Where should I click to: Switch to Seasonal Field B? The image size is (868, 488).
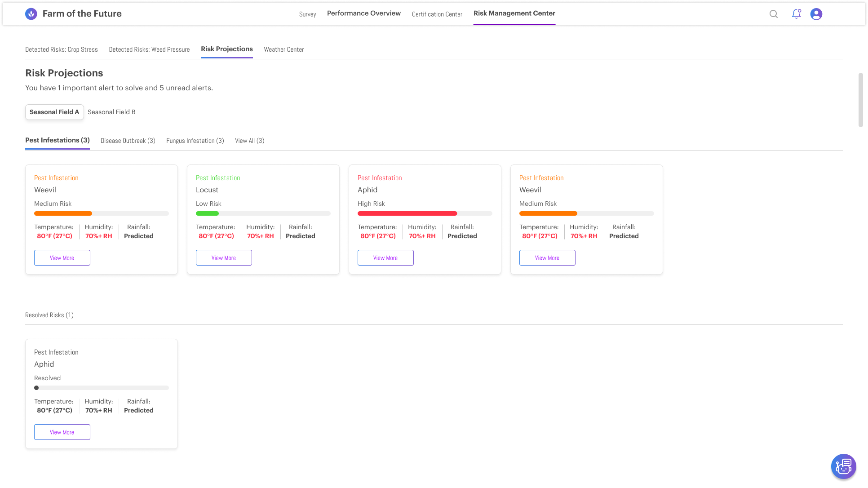pos(111,112)
